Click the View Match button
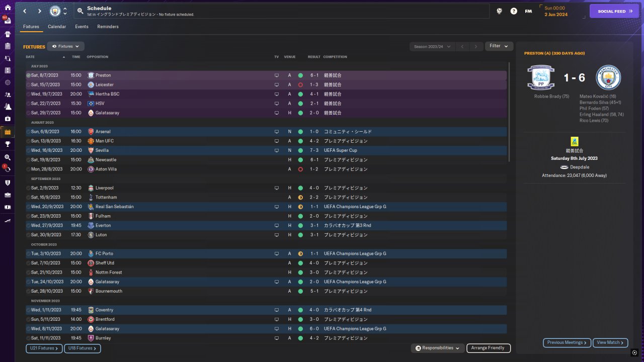This screenshot has height=362, width=644. (610, 342)
